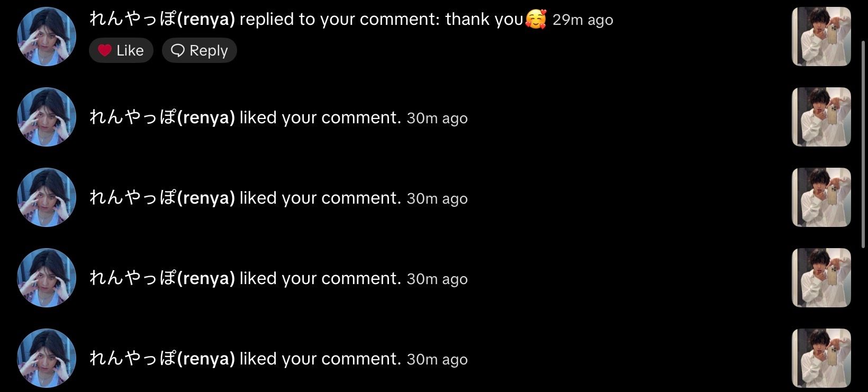Open the video thumbnail of the third liked notification
Viewport: 868px width, 392px height.
tap(821, 278)
